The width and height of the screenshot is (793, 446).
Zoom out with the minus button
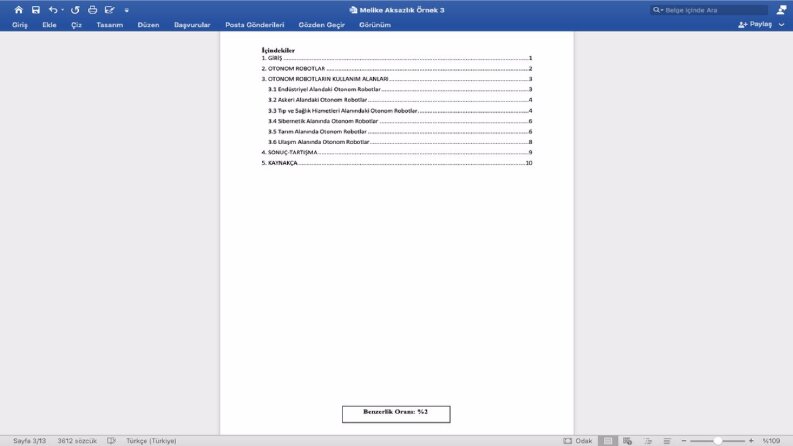pyautogui.click(x=684, y=441)
